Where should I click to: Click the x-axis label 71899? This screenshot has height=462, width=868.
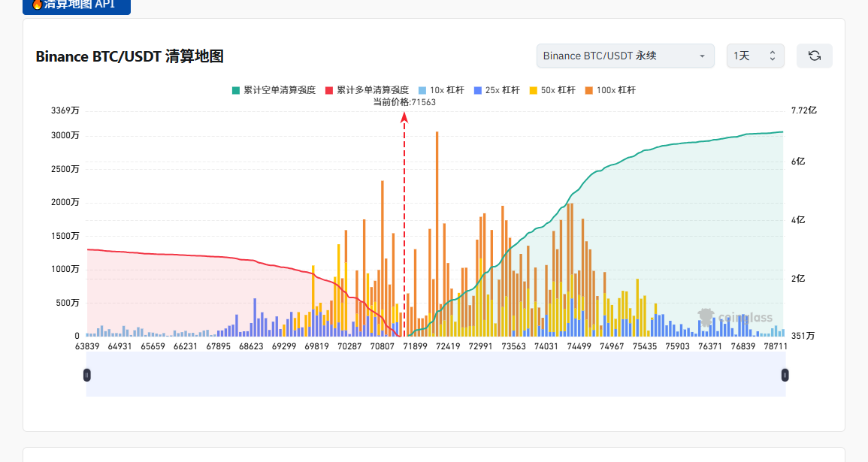pos(415,346)
